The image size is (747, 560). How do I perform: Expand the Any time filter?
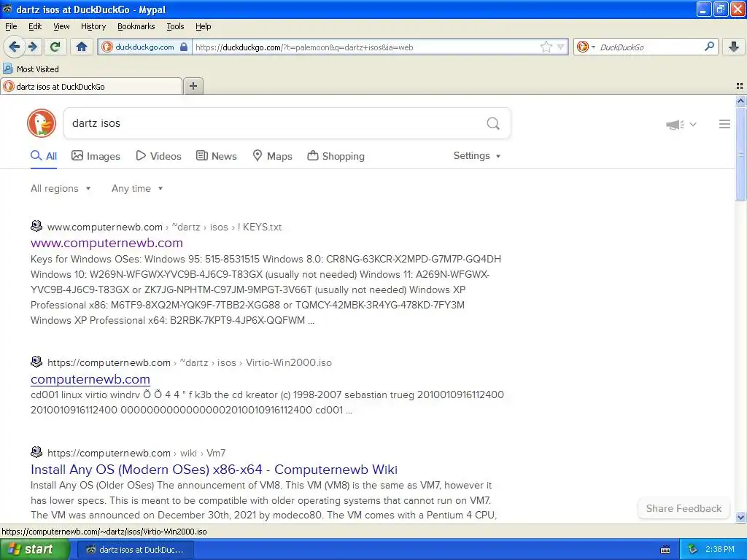137,189
